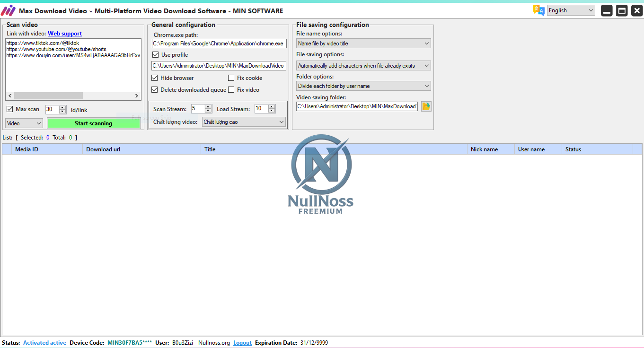Browse for a video saving folder

425,106
